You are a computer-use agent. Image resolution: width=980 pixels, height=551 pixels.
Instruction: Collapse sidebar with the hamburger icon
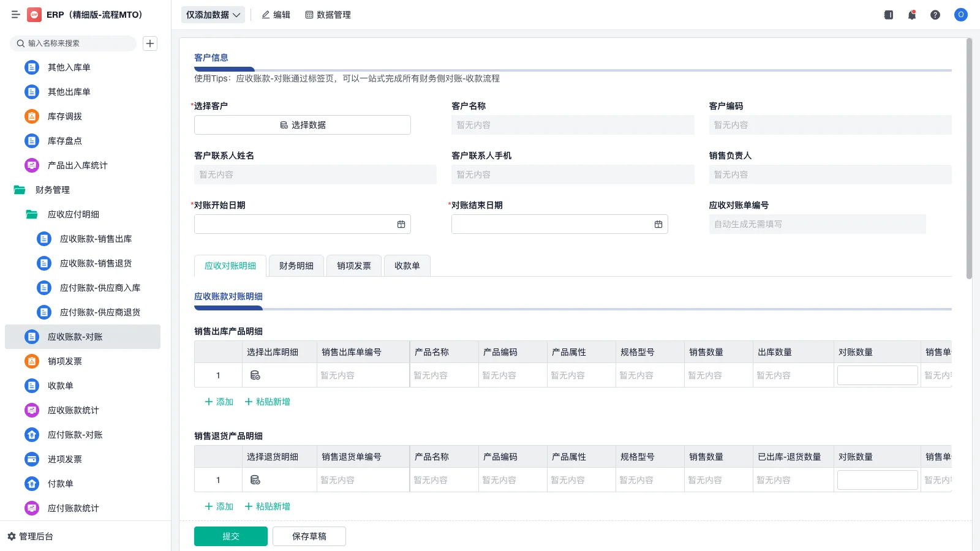click(x=16, y=15)
